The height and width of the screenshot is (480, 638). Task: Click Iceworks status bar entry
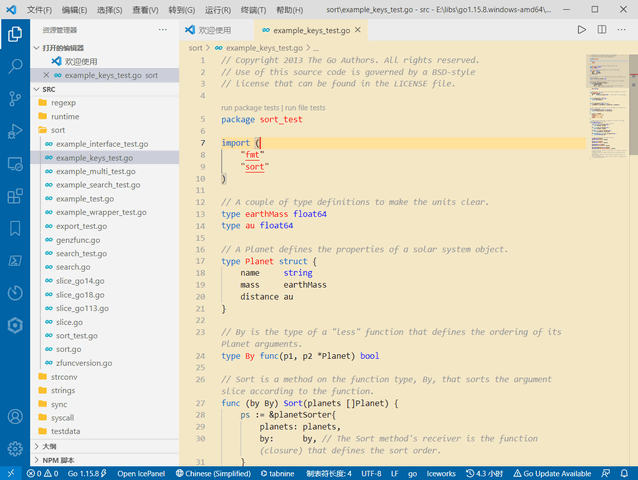[x=441, y=473]
